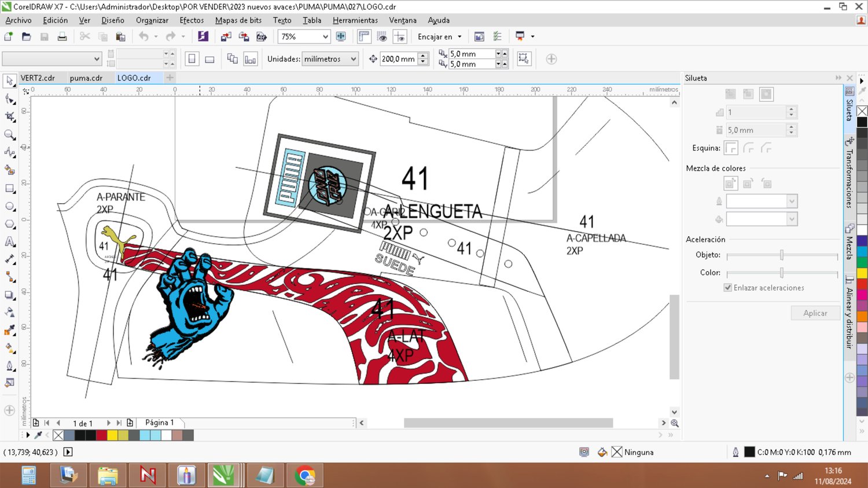This screenshot has width=868, height=488.
Task: Switch to the puma.cdr document tab
Action: click(x=86, y=78)
